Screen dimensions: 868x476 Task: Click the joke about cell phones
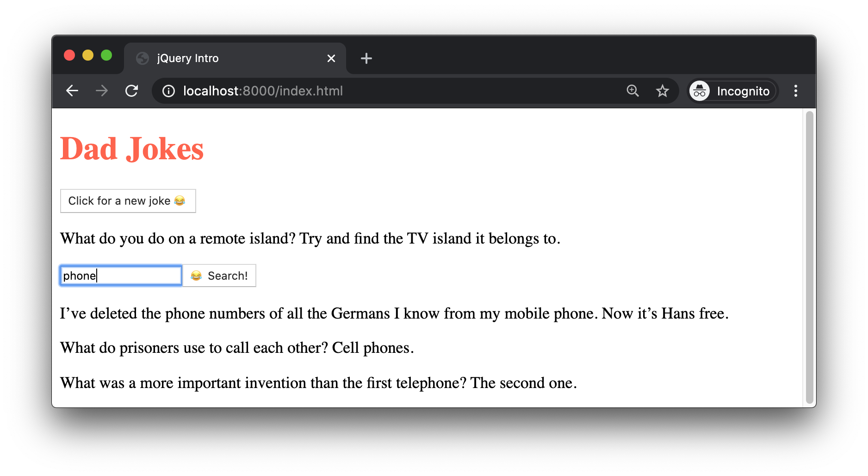tap(236, 348)
